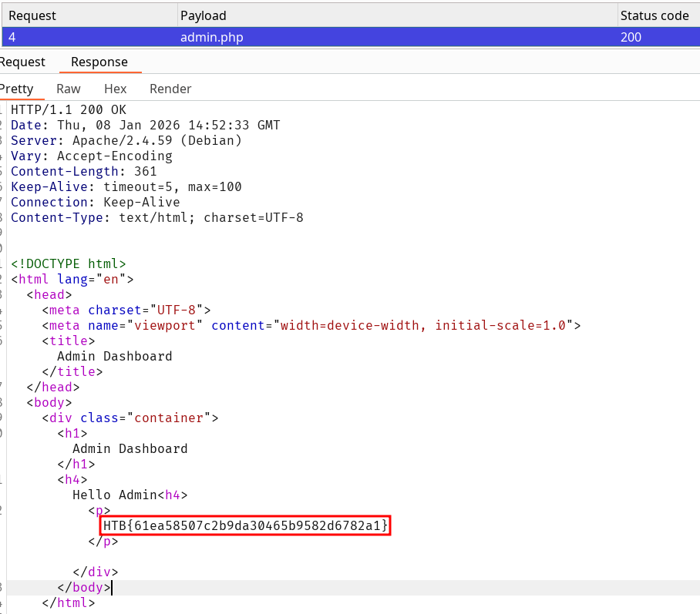This screenshot has width=700, height=614.
Task: Click the DOCTYPE html declaration line
Action: tap(69, 264)
